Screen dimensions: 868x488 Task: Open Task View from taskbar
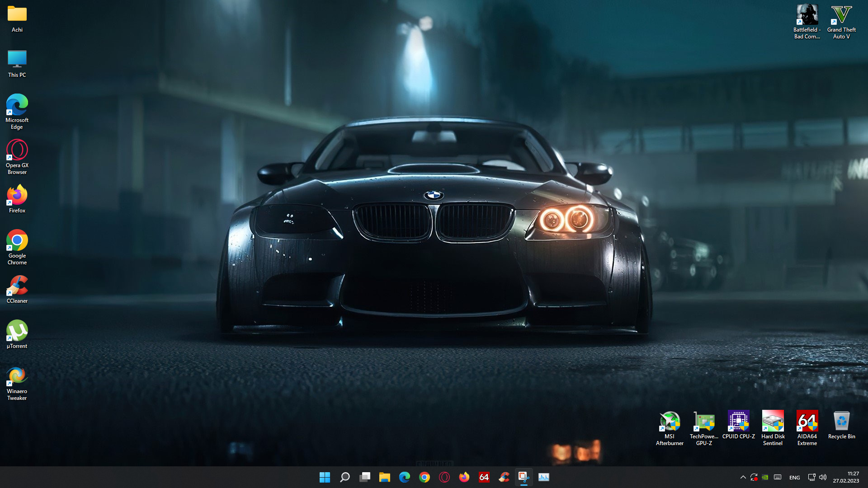pyautogui.click(x=365, y=477)
